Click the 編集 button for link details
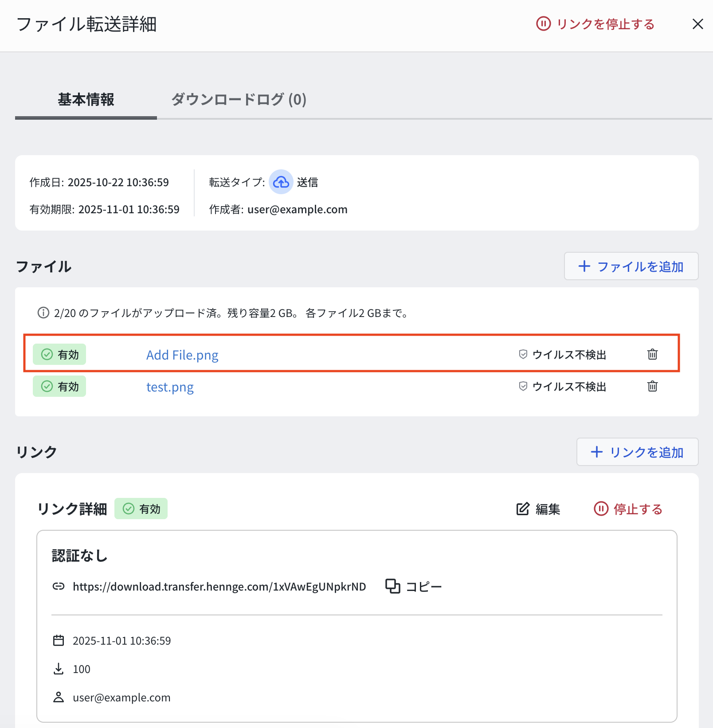The image size is (713, 728). coord(538,509)
